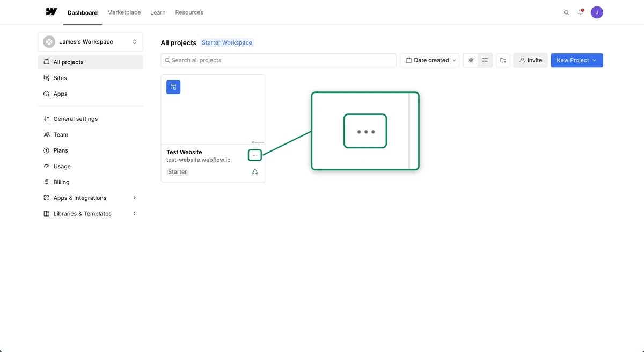Create a new folder icon button
Image resolution: width=644 pixels, height=352 pixels.
point(503,60)
